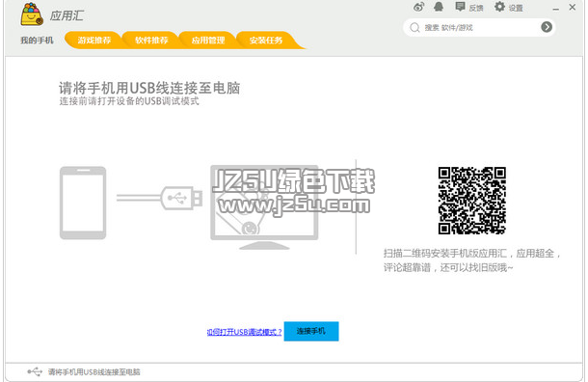Click the QR code image
Viewport: 588px width, 382px height.
(x=471, y=201)
